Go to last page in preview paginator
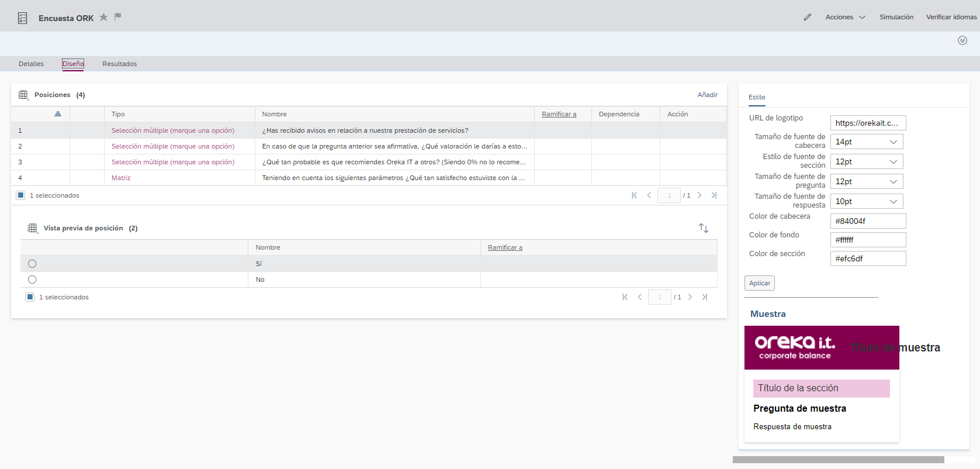The width and height of the screenshot is (980, 469). tap(704, 297)
